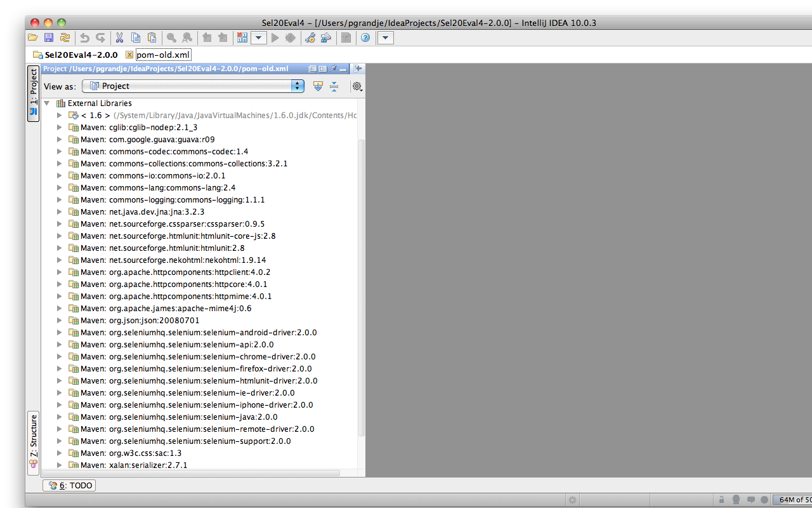Click the Debug bug icon
812x508 pixels.
[x=291, y=38]
